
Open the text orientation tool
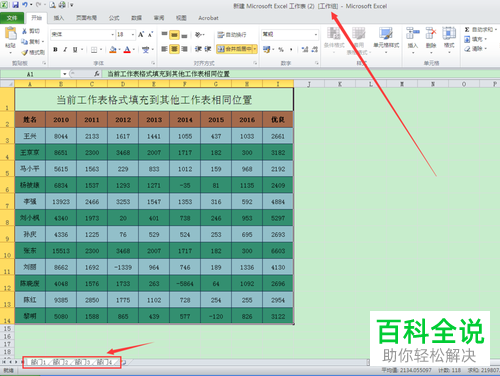[199, 34]
